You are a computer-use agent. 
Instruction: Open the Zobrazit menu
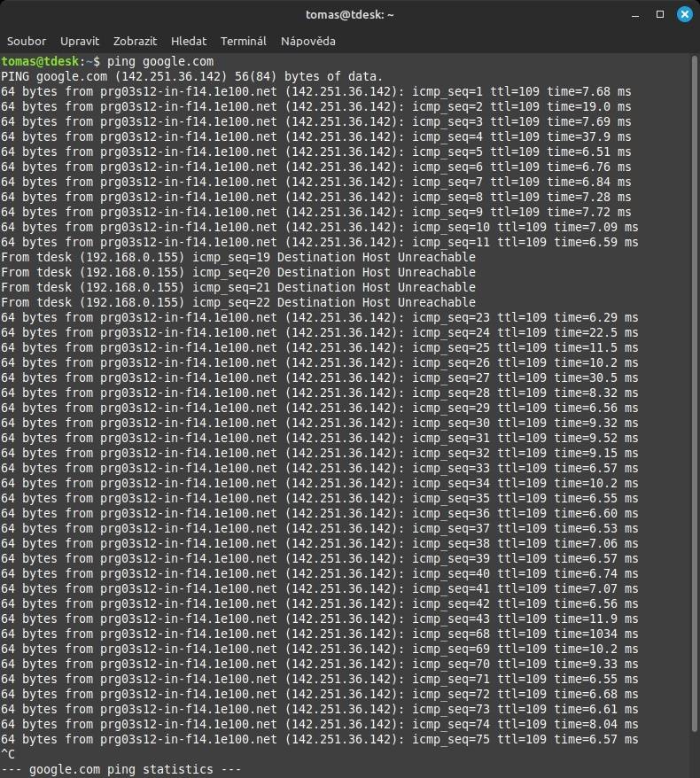(x=135, y=41)
